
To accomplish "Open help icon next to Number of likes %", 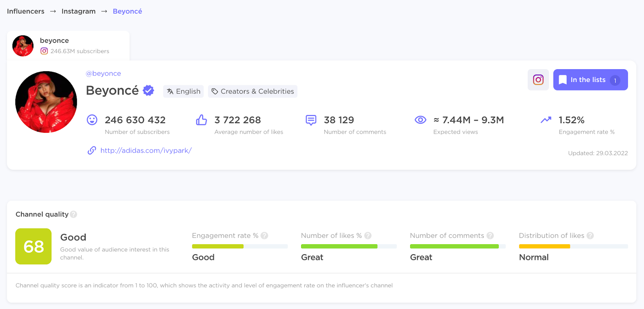I will 368,236.
